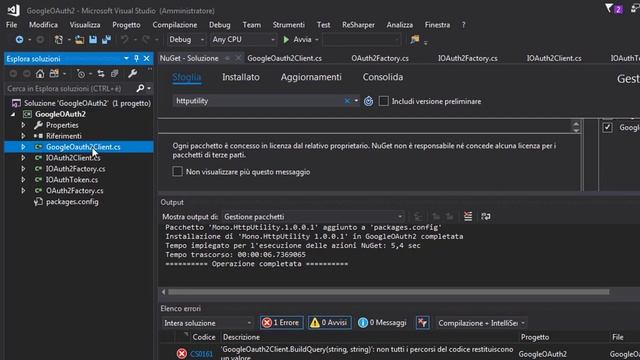640x360 pixels.
Task: Click the Output panel horizontal scrollbar
Action: (x=389, y=292)
